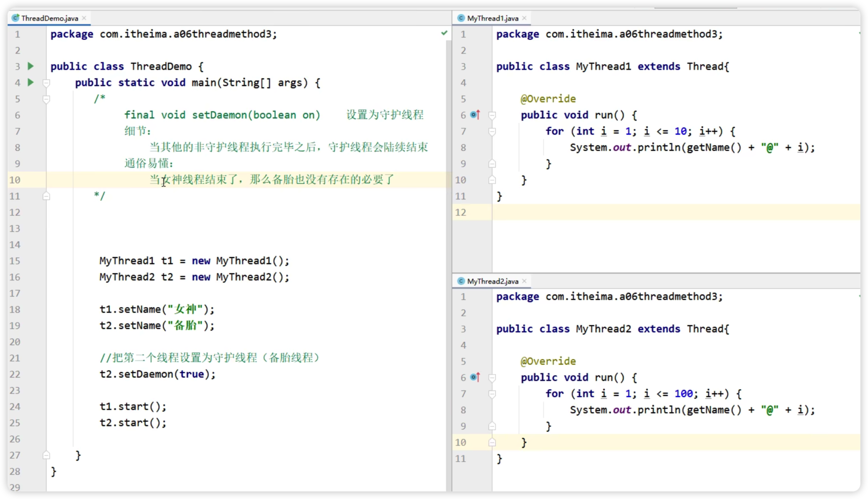This screenshot has height=499, width=868.
Task: Click 'MyThread2 t2 = new MyThread2();' line
Action: tap(194, 277)
